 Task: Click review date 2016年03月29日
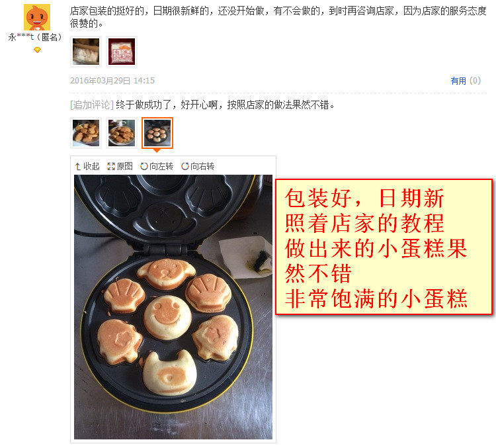pos(101,81)
